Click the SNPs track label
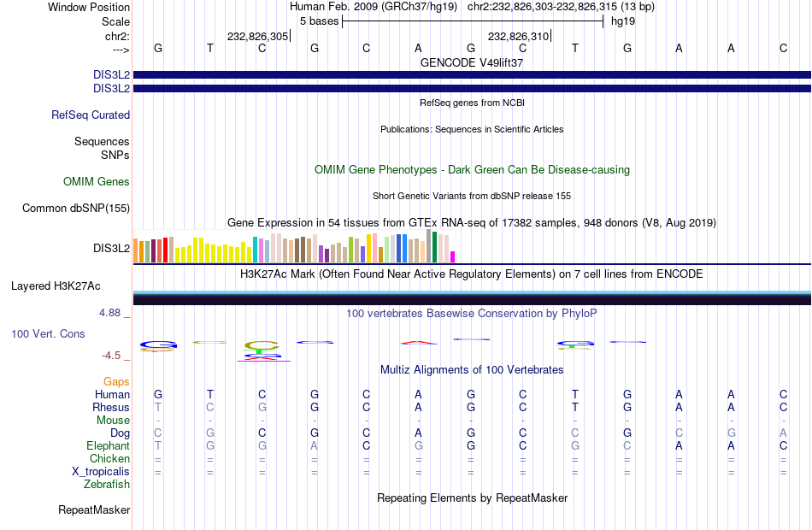The image size is (812, 530). pos(115,155)
